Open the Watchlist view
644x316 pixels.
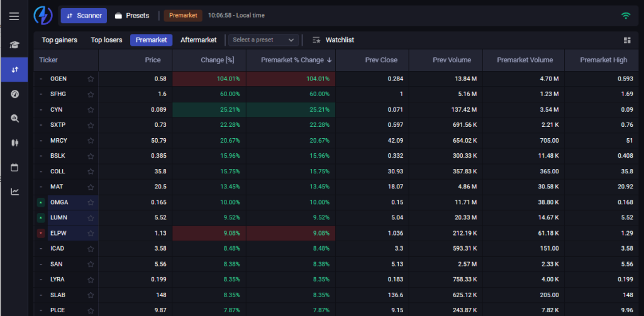pos(333,40)
